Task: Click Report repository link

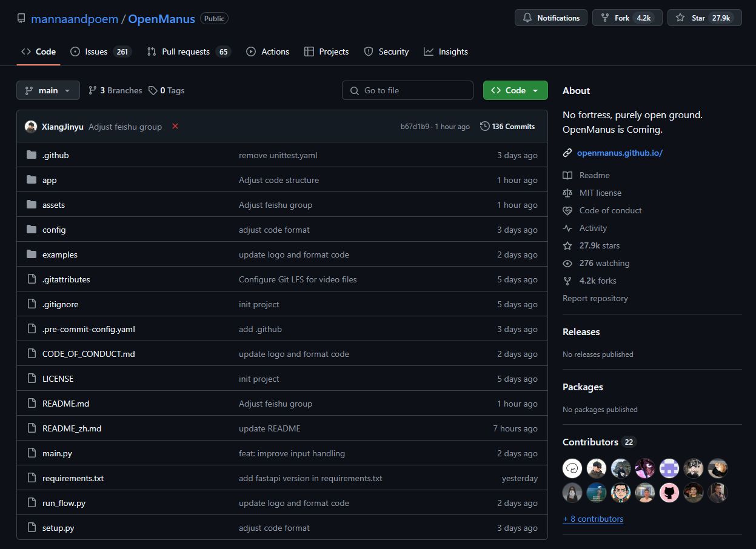Action: tap(595, 298)
